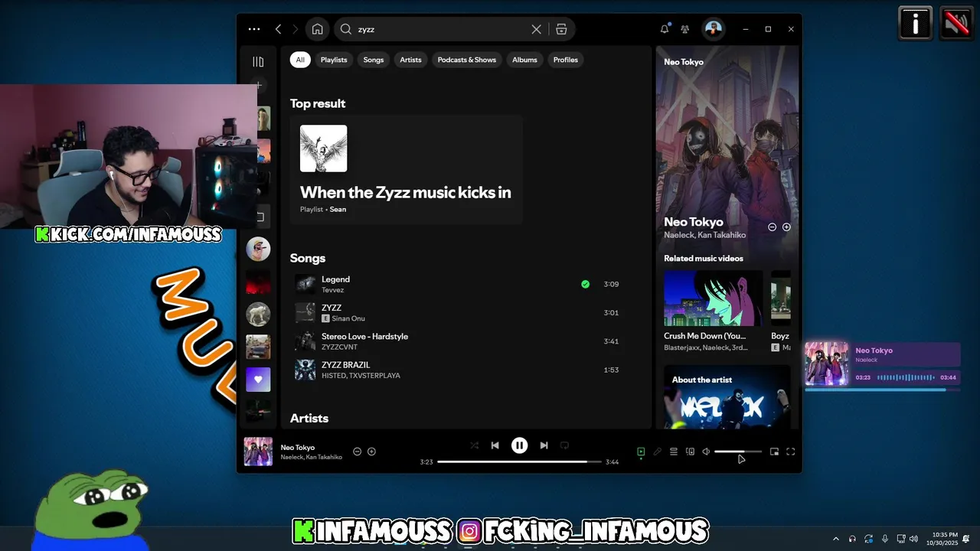Select the Playlists filter chip

click(x=334, y=60)
